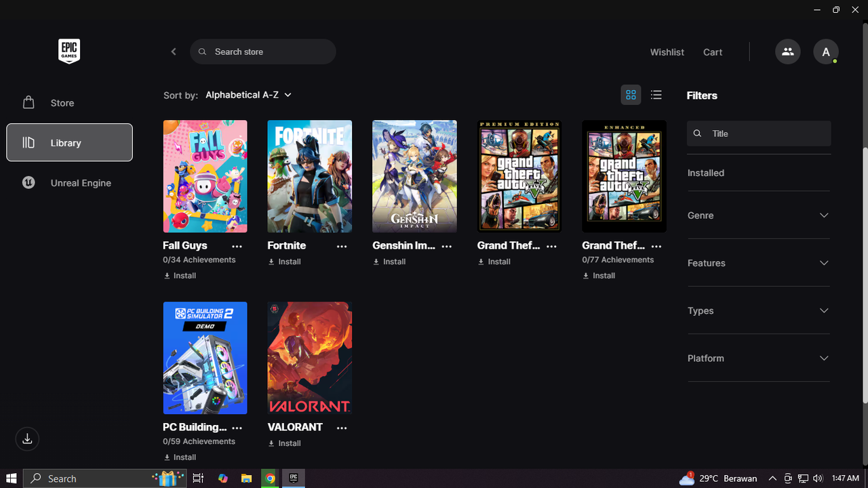
Task: Expand the Types filter
Action: click(x=759, y=310)
